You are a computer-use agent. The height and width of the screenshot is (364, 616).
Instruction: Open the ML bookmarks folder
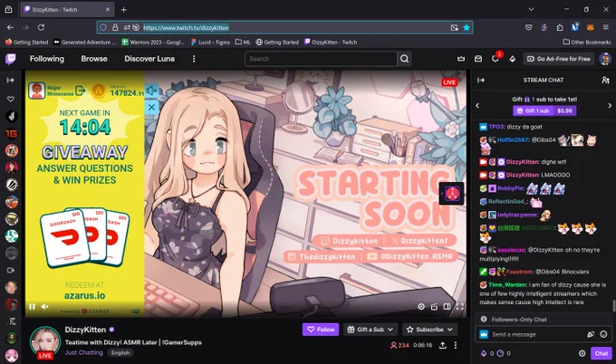click(x=243, y=42)
